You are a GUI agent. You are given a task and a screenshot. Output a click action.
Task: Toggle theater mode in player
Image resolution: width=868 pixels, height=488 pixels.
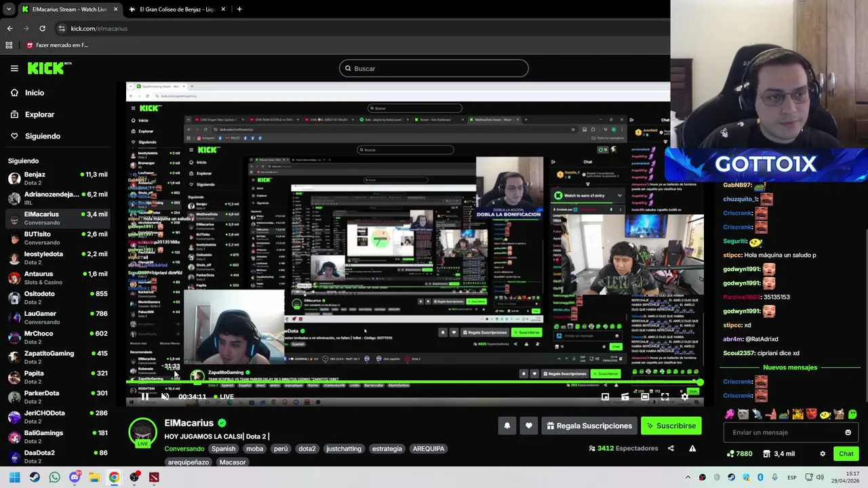click(x=645, y=396)
